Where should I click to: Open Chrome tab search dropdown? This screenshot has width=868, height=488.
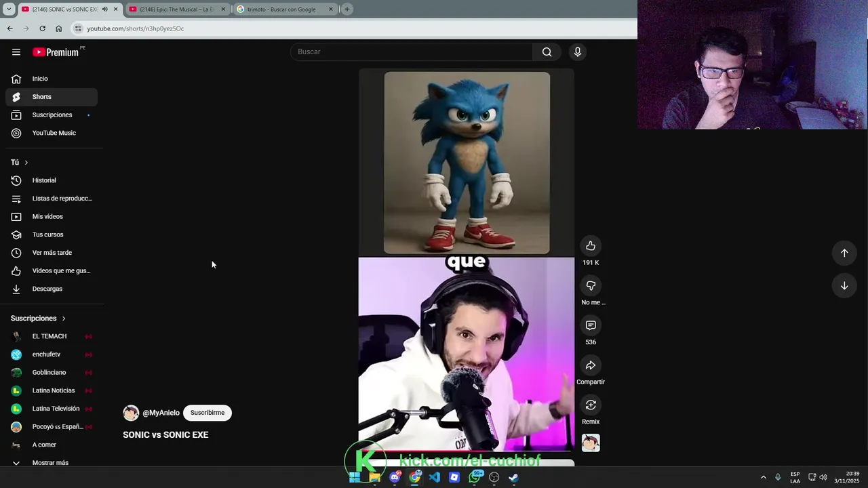tap(9, 9)
